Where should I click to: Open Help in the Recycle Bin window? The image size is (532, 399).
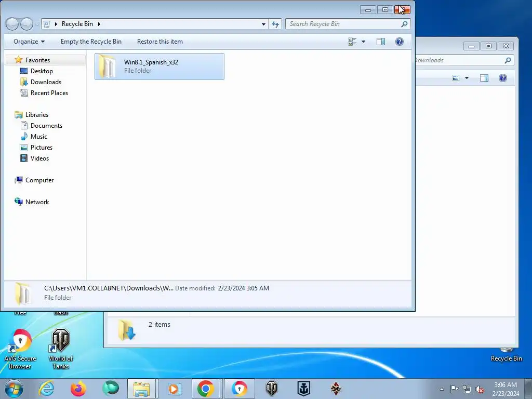click(x=400, y=42)
